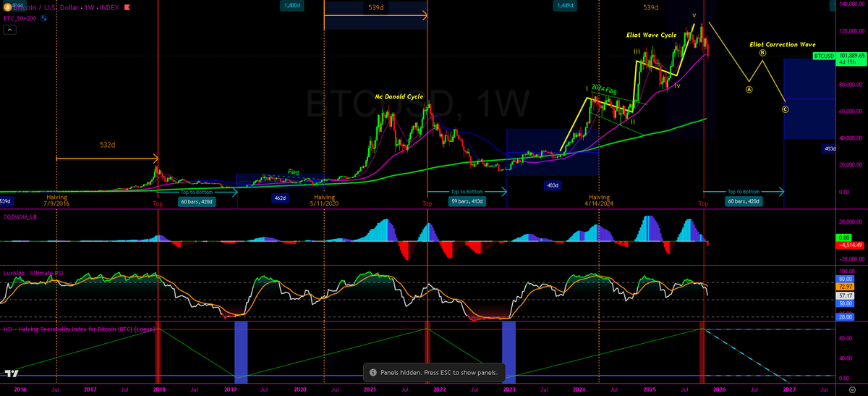
Task: Click the circled B wave marker
Action: (x=762, y=53)
